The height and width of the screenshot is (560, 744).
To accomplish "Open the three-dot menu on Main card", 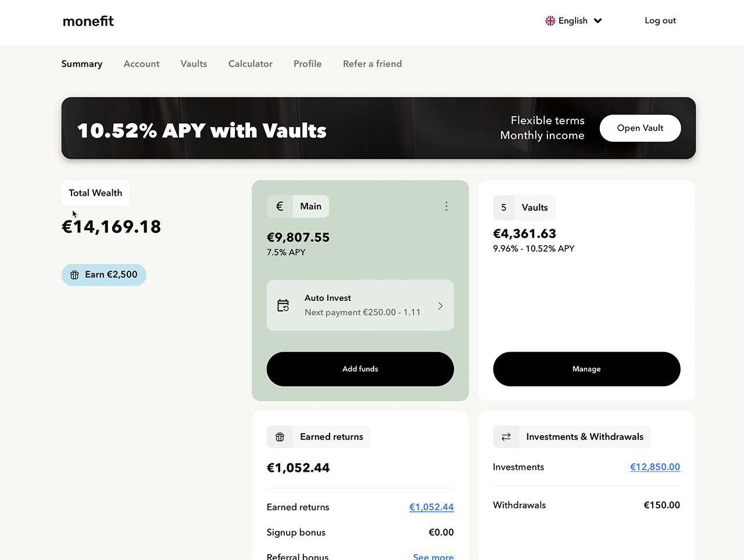I will (x=446, y=206).
